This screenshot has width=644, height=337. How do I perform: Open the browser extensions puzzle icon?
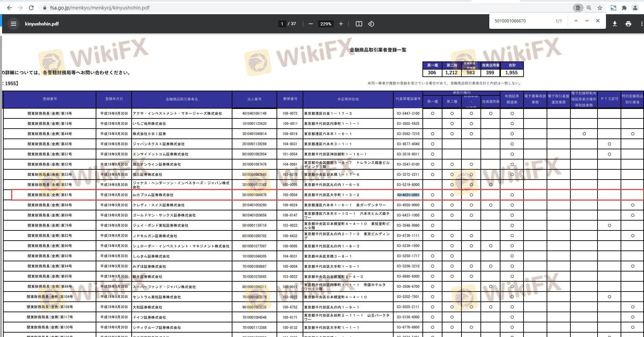click(x=624, y=8)
